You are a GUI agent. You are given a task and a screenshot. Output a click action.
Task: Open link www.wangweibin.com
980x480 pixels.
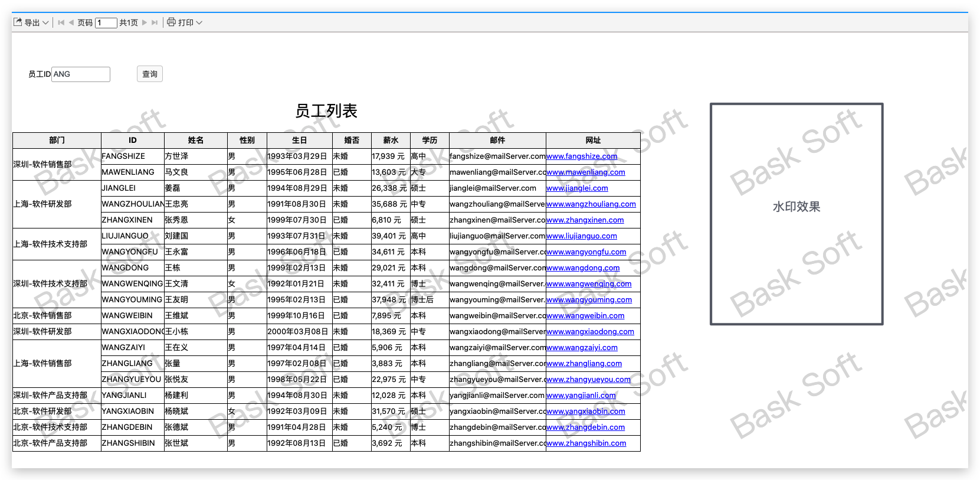tap(585, 316)
